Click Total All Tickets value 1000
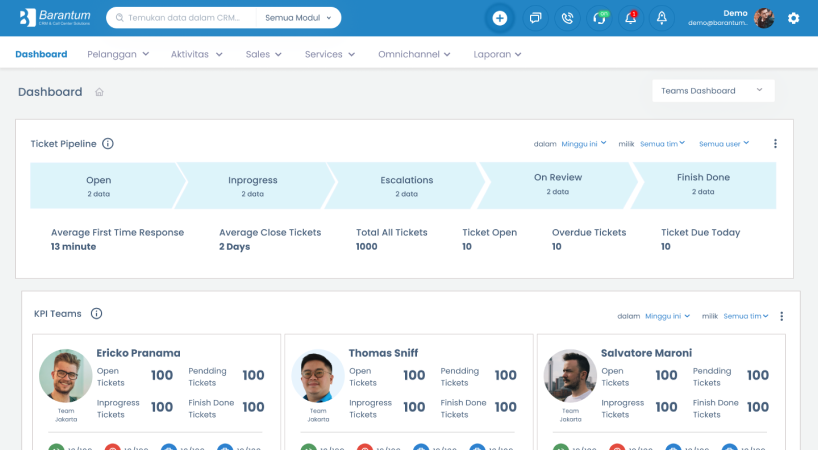The height and width of the screenshot is (450, 818). [367, 247]
